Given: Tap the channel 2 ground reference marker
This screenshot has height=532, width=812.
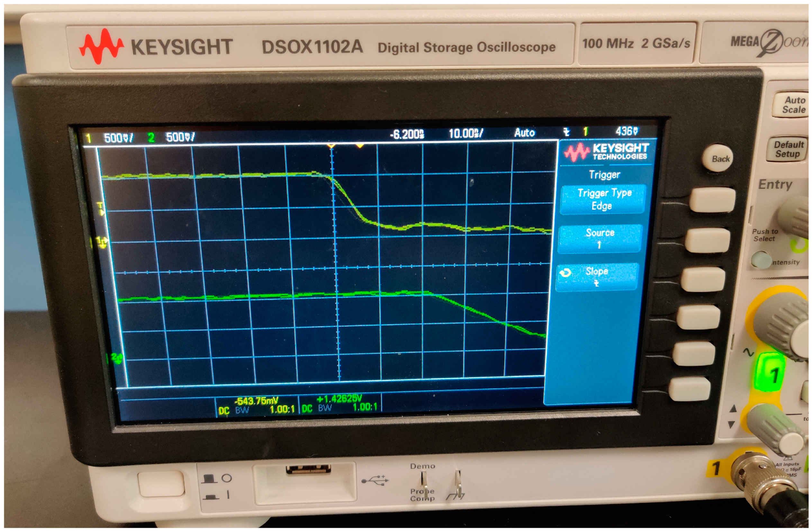Looking at the screenshot, I should [x=117, y=358].
